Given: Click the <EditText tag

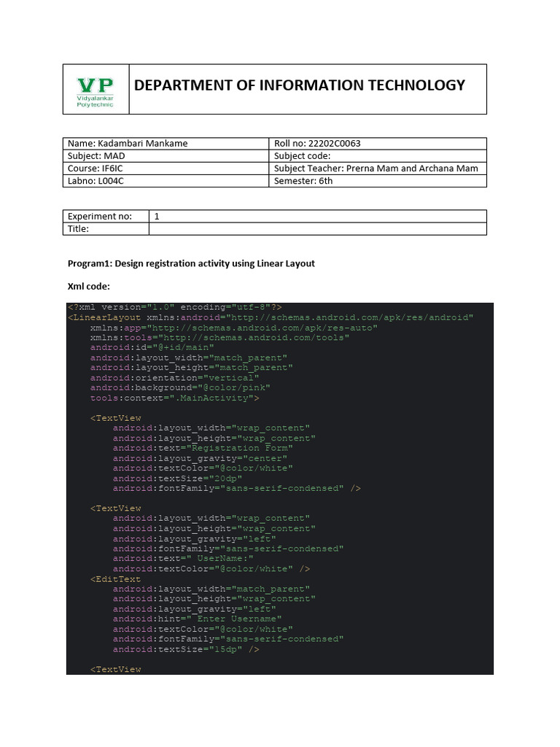Looking at the screenshot, I should [116, 578].
